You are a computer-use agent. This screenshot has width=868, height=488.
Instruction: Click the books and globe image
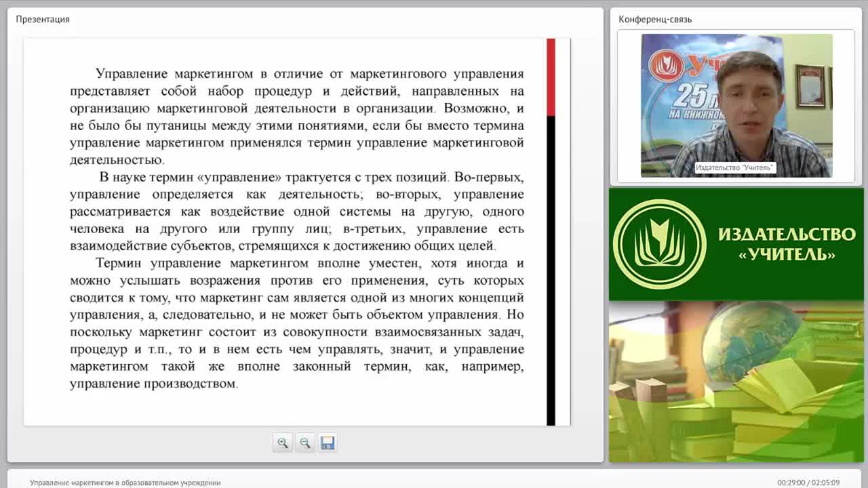pos(736,382)
